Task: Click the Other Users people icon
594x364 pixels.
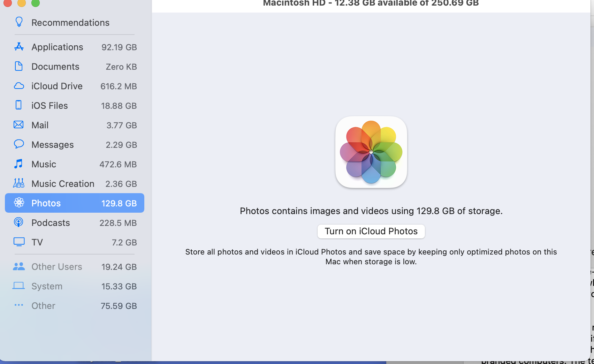Action: tap(19, 266)
